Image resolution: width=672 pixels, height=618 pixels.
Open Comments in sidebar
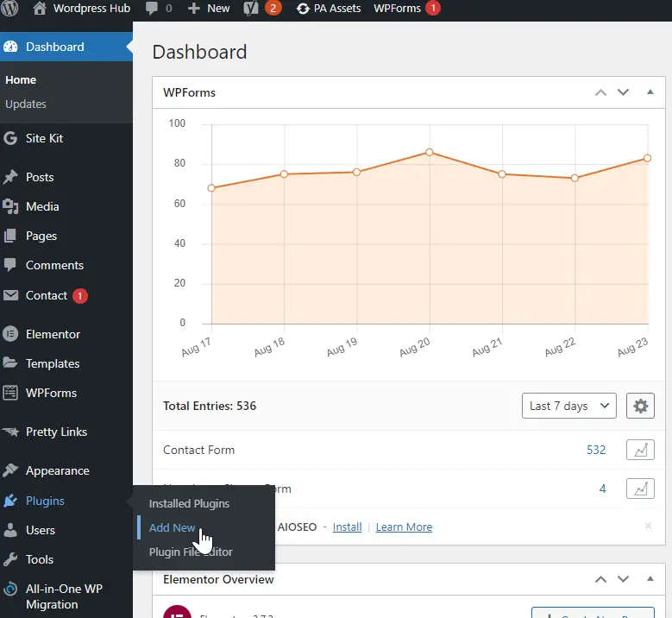click(x=66, y=265)
